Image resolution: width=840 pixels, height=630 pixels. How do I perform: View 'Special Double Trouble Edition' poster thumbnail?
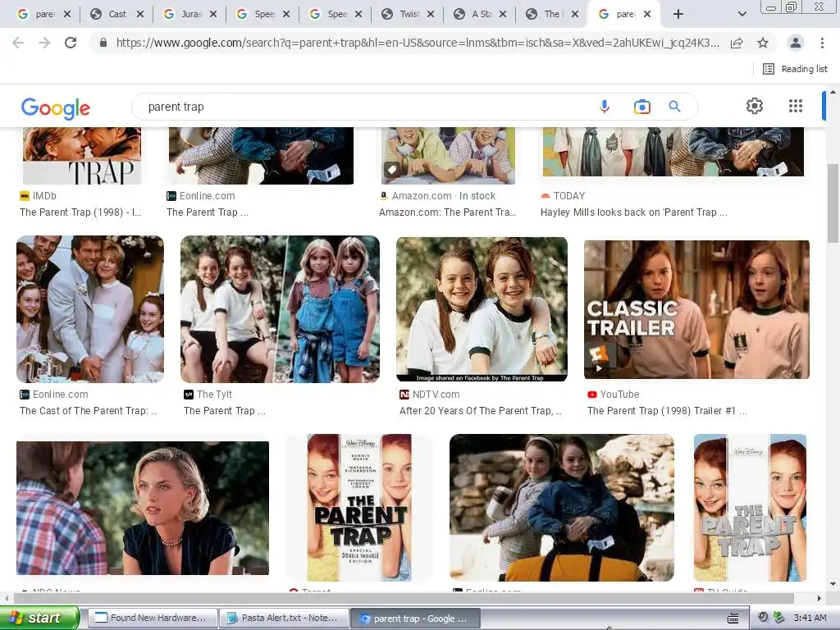point(359,507)
